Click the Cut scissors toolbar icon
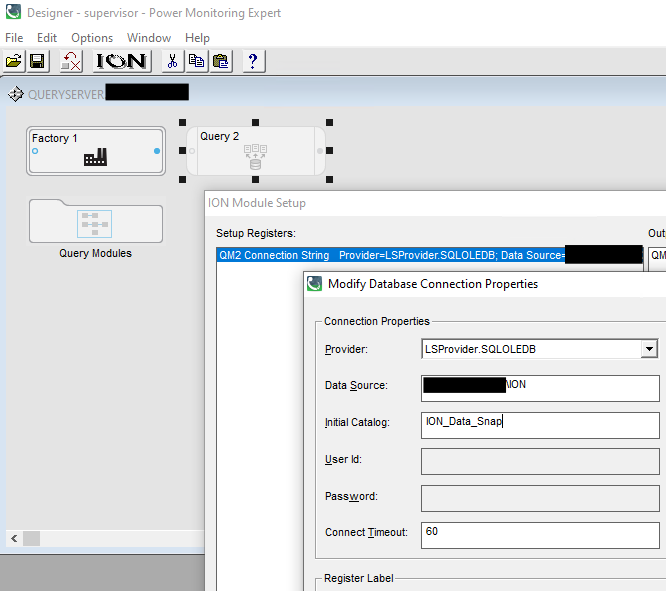 coord(172,61)
